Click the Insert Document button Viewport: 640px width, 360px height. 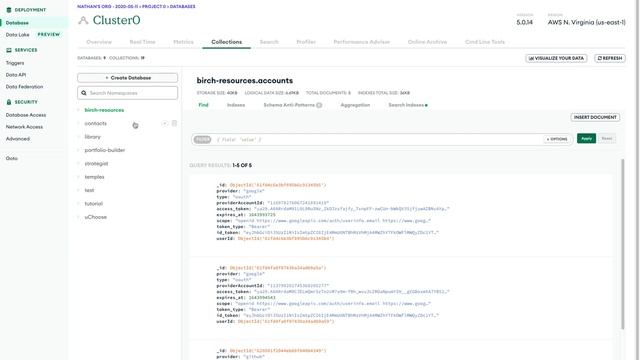coord(595,118)
